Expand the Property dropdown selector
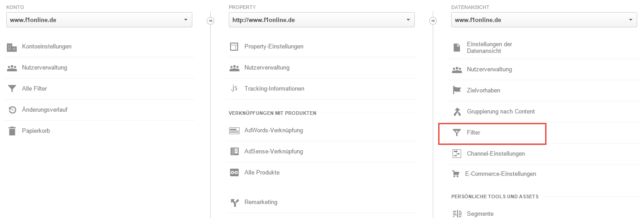Screen dimensions: 644x218 322,20
